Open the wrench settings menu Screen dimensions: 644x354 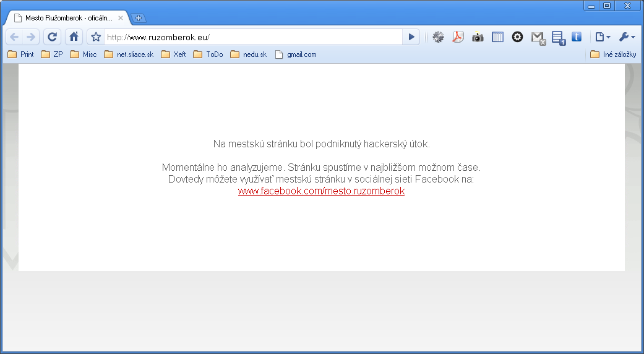(627, 37)
